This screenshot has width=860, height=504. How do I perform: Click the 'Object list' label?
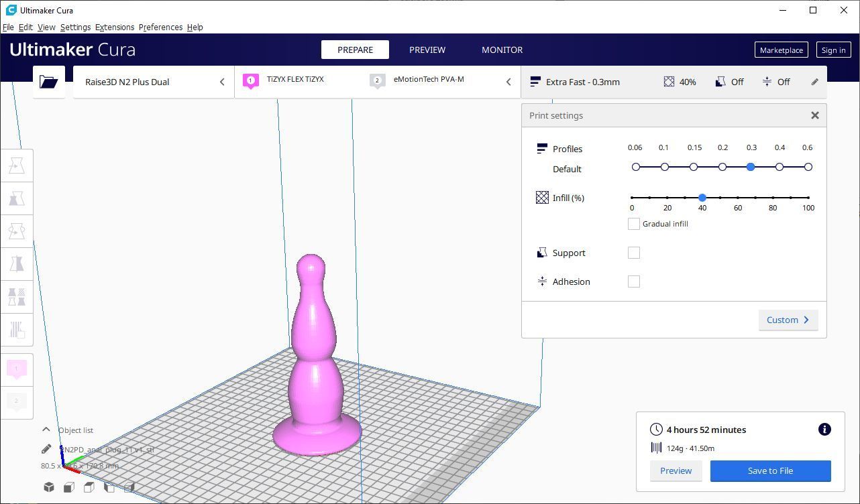[x=76, y=430]
